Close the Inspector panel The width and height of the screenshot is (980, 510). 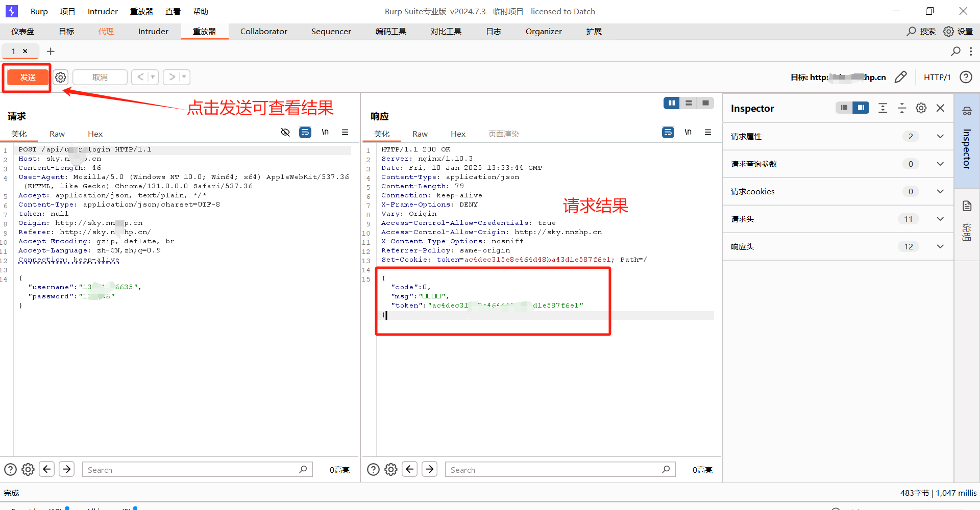[x=940, y=108]
